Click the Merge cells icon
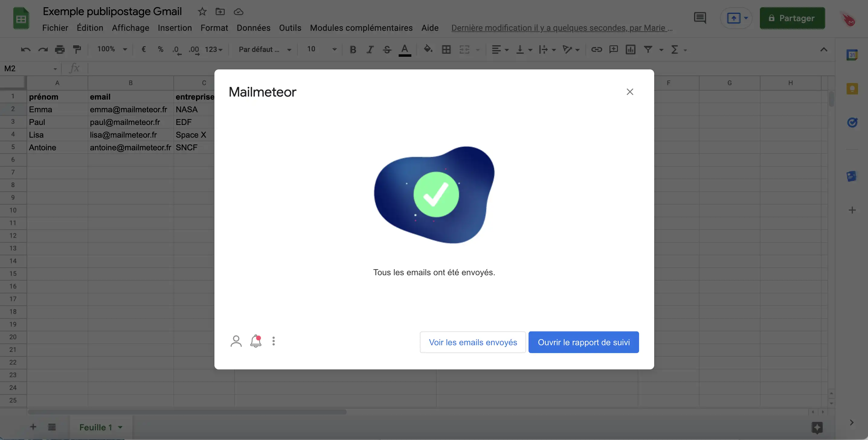Screen dimensions: 868x440 point(464,49)
